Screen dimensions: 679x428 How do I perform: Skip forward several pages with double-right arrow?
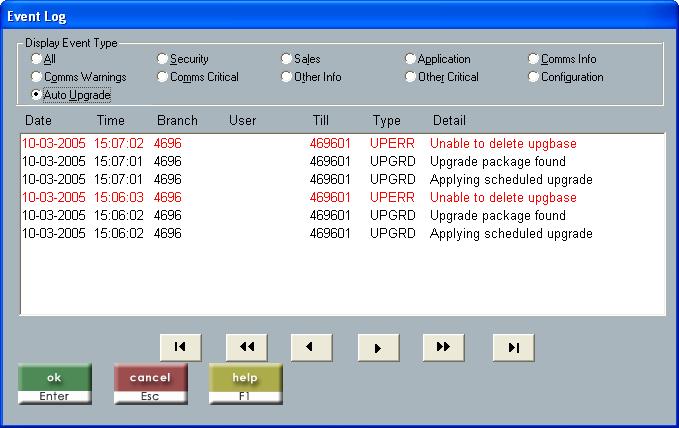pyautogui.click(x=443, y=347)
